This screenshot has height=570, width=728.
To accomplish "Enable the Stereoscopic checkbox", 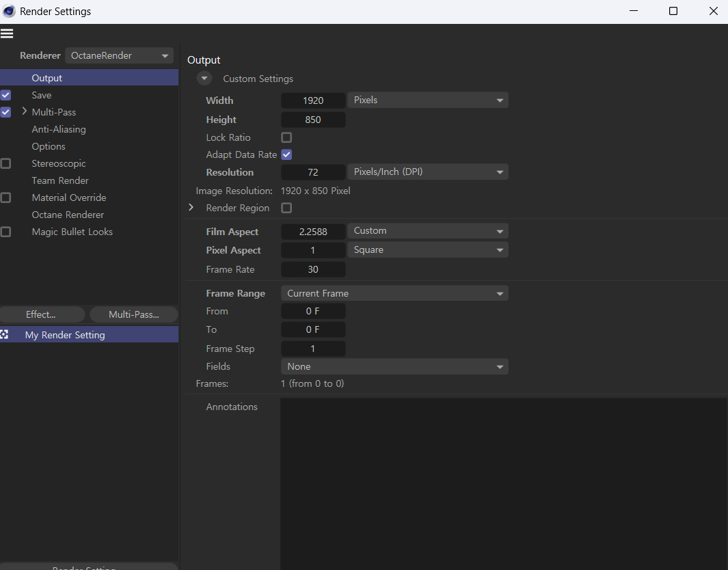I will [5, 163].
